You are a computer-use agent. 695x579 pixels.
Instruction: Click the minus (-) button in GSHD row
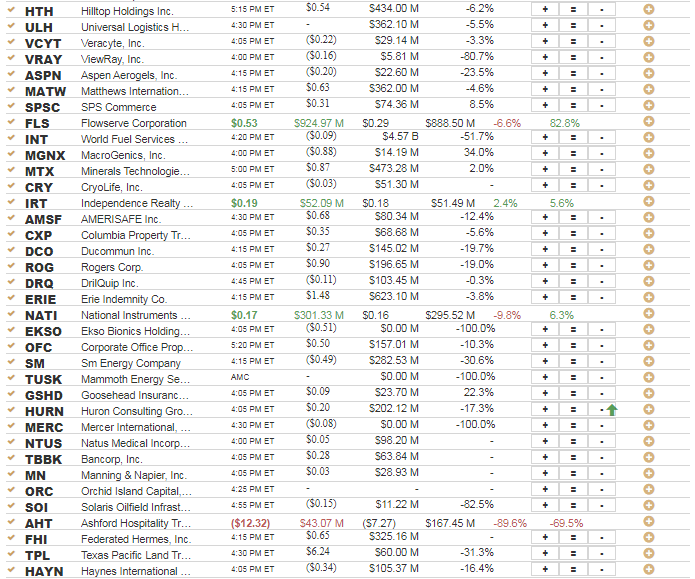coord(601,393)
